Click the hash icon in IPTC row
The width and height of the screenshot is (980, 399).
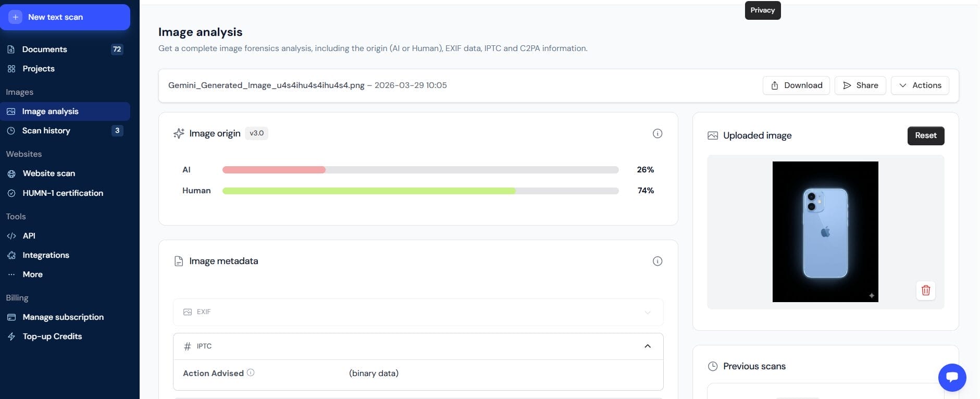(188, 346)
